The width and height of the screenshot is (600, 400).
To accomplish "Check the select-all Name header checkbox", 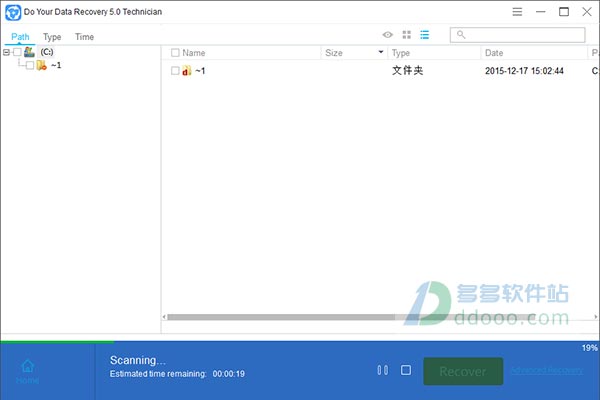I will (175, 53).
